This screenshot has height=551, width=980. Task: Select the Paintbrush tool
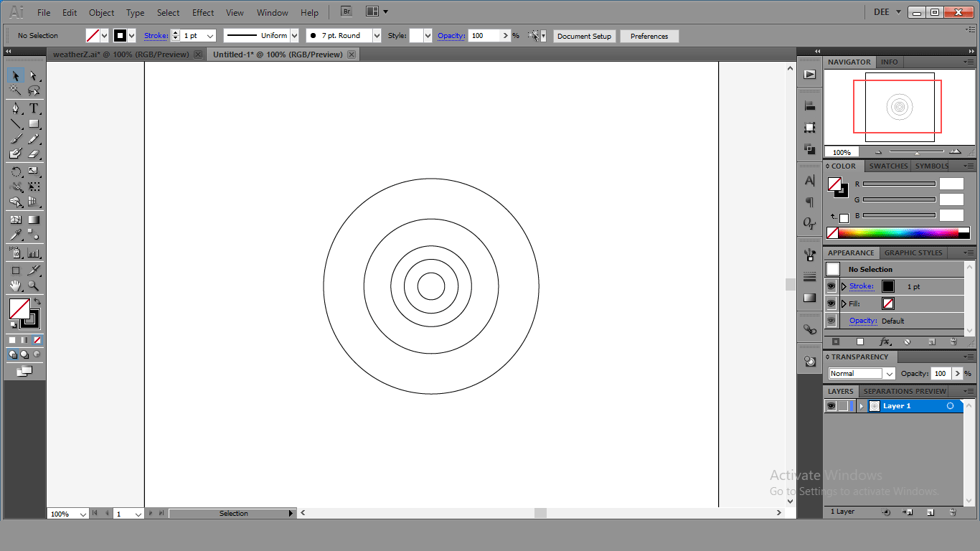click(15, 139)
